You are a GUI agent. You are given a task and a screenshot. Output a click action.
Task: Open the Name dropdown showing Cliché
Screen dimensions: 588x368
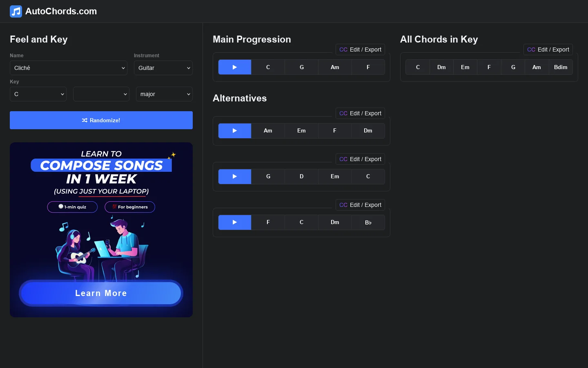69,68
